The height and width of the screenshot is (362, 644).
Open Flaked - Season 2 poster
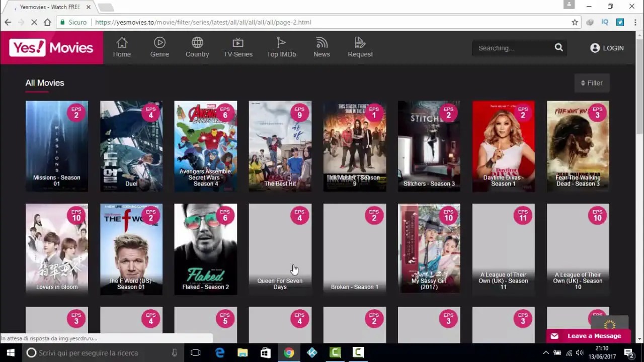pos(206,249)
